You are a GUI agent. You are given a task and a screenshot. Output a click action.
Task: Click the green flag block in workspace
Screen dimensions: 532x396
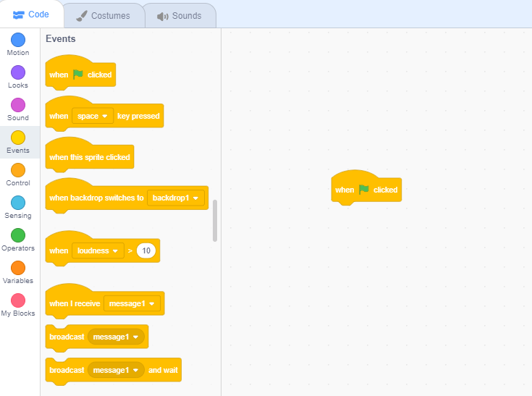(x=366, y=190)
